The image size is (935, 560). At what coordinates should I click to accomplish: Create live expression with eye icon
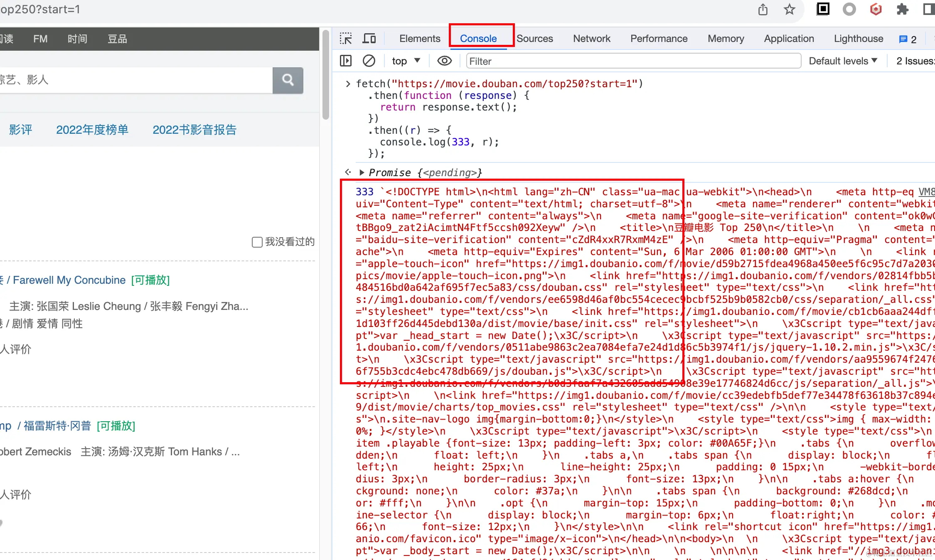[444, 61]
